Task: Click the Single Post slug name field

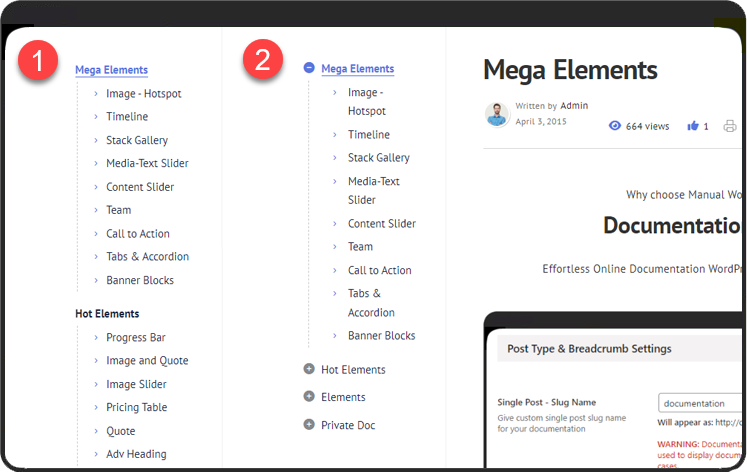Action: 702,404
